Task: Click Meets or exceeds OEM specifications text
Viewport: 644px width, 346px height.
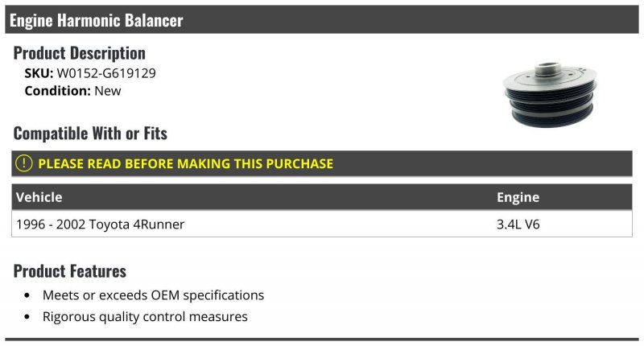Action: tap(153, 295)
